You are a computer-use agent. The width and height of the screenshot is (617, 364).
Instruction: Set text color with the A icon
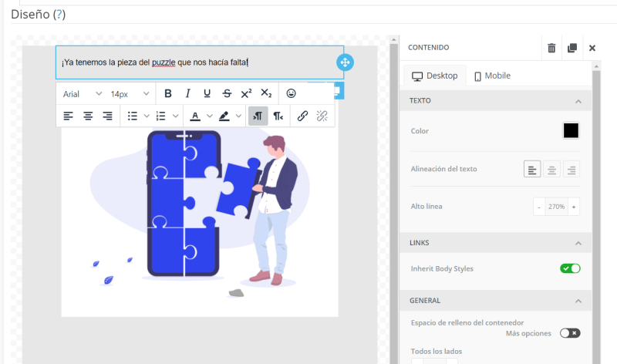(195, 116)
